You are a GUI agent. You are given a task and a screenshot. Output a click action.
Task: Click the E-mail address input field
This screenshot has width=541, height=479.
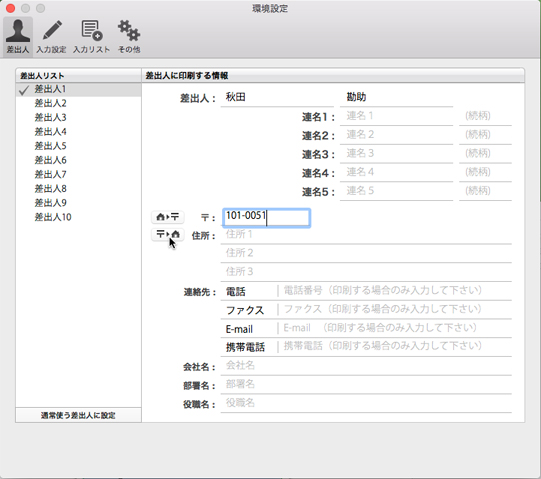coord(395,328)
